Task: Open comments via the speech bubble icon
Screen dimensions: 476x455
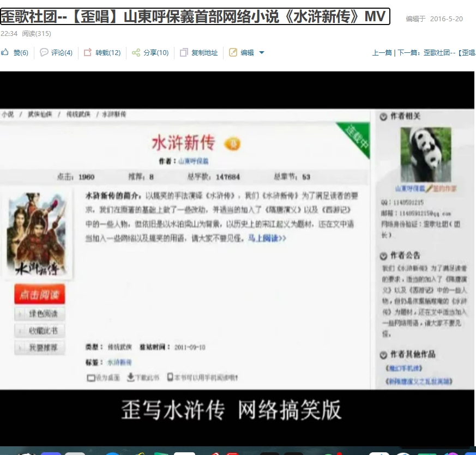Action: pyautogui.click(x=44, y=52)
